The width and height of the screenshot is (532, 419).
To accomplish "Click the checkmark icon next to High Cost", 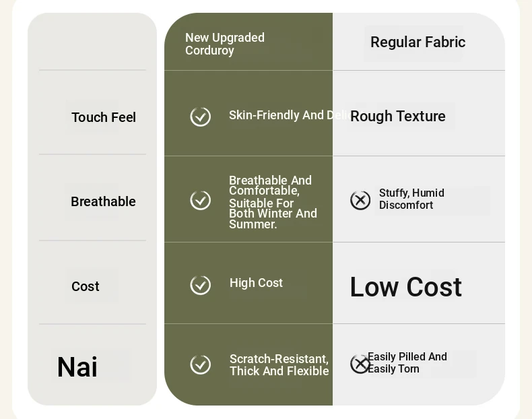I will pyautogui.click(x=201, y=285).
